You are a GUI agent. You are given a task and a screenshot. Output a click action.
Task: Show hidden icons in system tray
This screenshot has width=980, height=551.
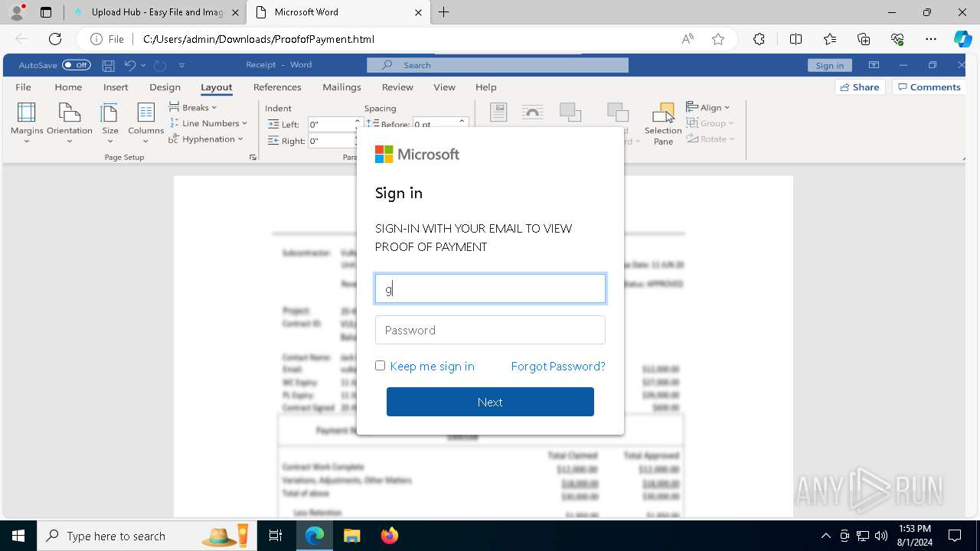(825, 536)
